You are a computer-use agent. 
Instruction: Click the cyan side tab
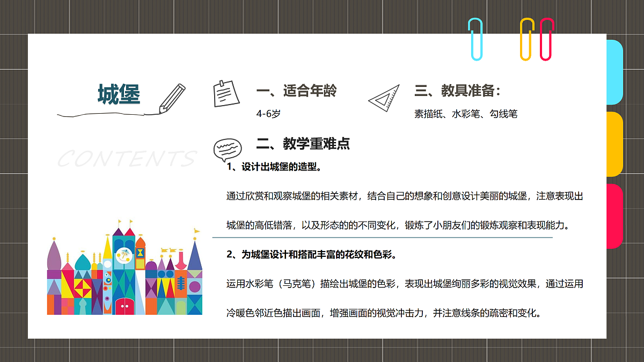tap(614, 72)
